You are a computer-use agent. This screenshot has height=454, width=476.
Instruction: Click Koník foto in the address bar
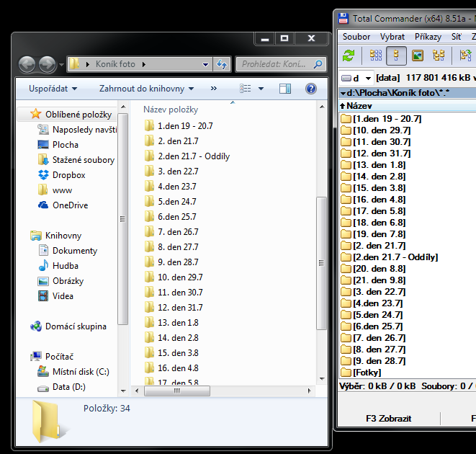pos(115,64)
